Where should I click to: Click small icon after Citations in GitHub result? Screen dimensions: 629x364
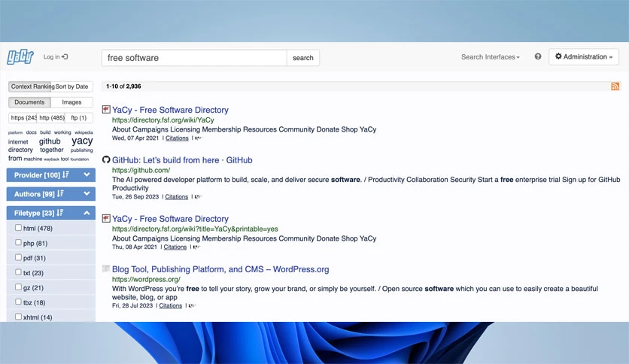pyautogui.click(x=198, y=197)
